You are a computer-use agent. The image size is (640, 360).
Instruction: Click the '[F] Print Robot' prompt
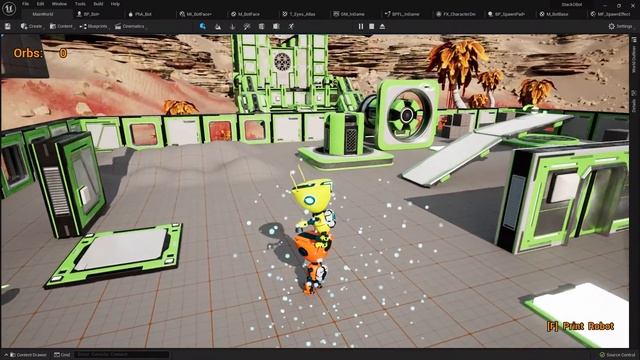pyautogui.click(x=580, y=326)
